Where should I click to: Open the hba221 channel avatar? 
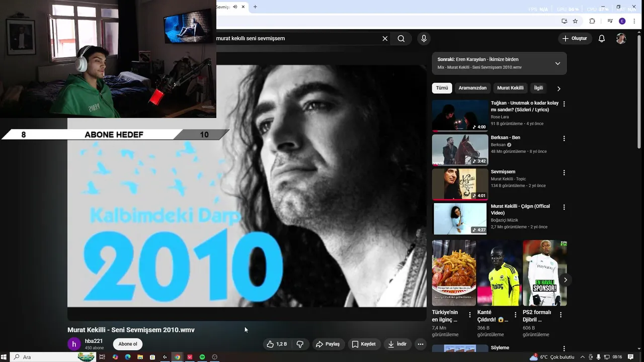click(x=74, y=344)
